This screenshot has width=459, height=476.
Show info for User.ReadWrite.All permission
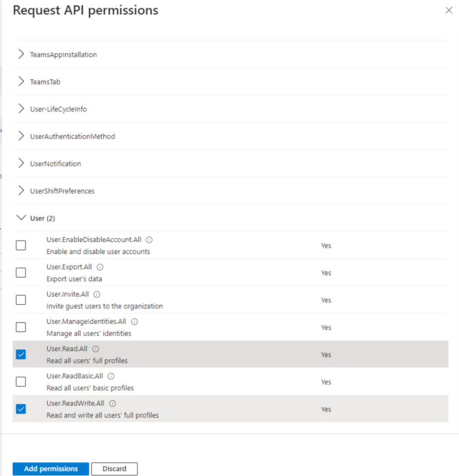coord(112,404)
